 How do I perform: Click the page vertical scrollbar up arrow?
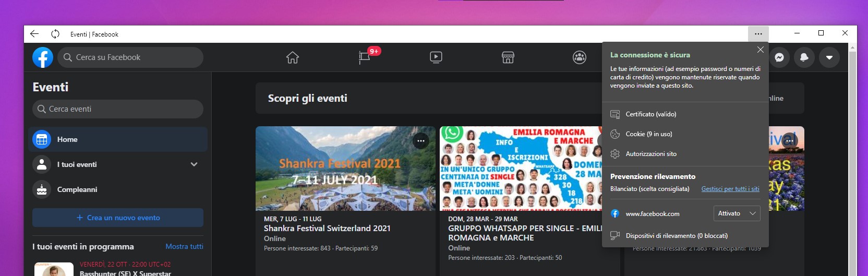click(x=853, y=47)
